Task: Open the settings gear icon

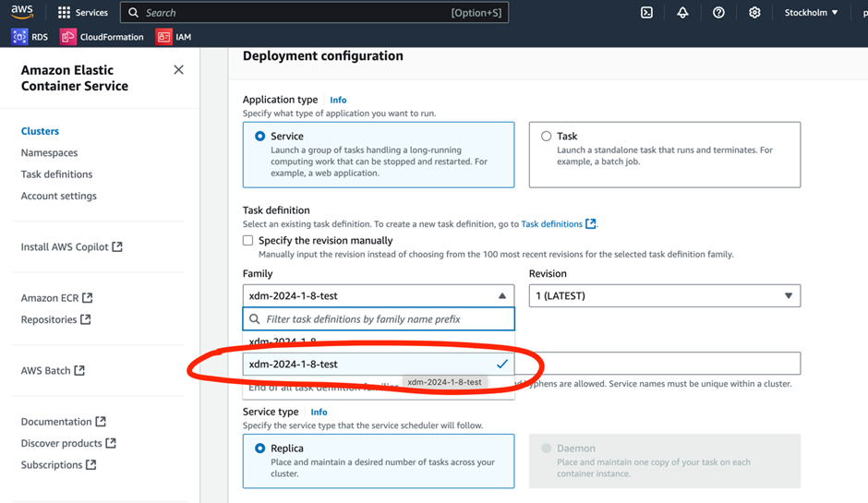Action: [x=754, y=12]
